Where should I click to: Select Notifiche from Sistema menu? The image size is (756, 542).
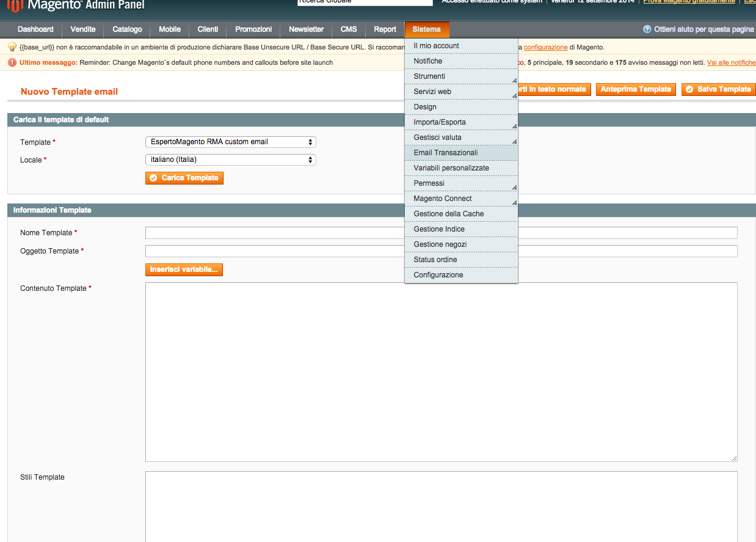point(461,61)
